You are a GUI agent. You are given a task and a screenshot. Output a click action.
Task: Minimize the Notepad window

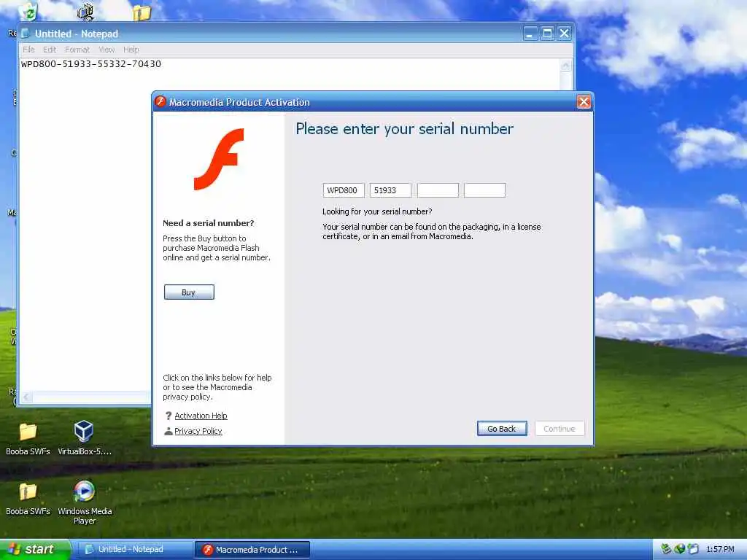click(x=530, y=34)
